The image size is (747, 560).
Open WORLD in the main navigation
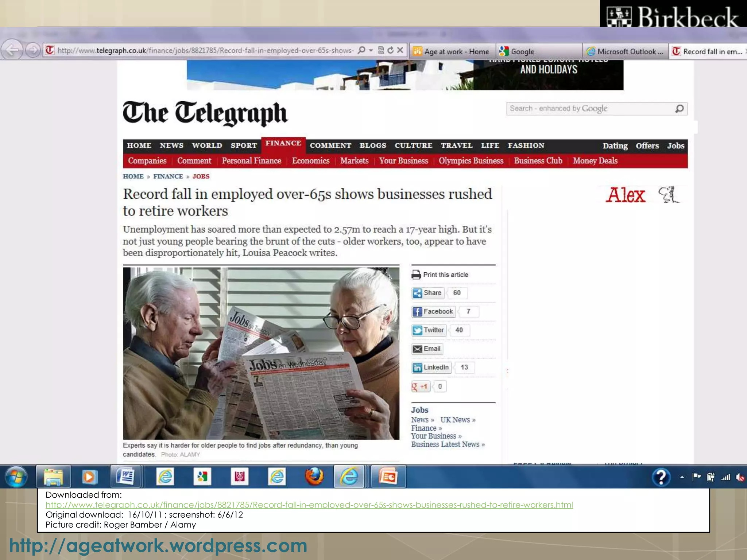207,145
